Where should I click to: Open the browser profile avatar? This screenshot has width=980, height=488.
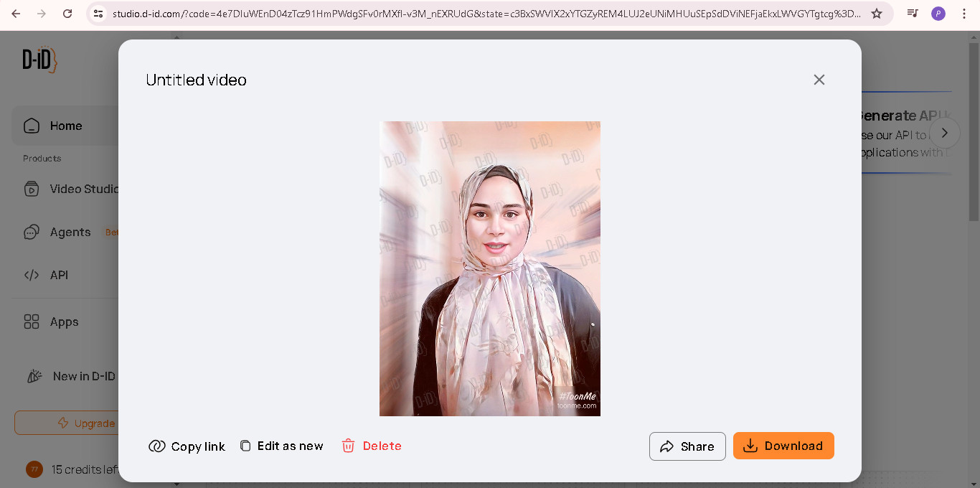938,14
